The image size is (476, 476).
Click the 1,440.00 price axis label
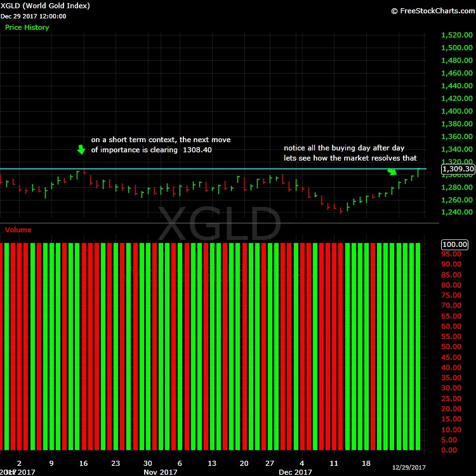point(456,86)
